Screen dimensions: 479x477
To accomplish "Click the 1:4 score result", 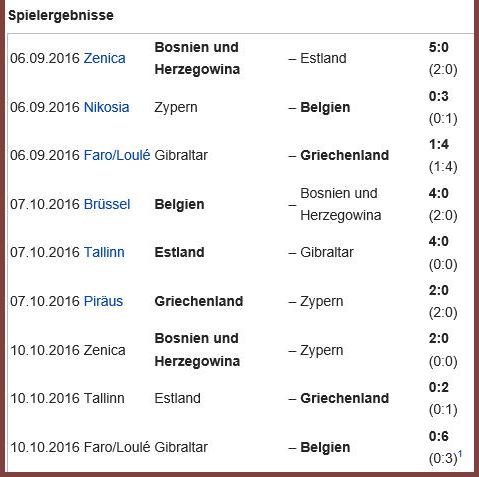I will point(439,144).
